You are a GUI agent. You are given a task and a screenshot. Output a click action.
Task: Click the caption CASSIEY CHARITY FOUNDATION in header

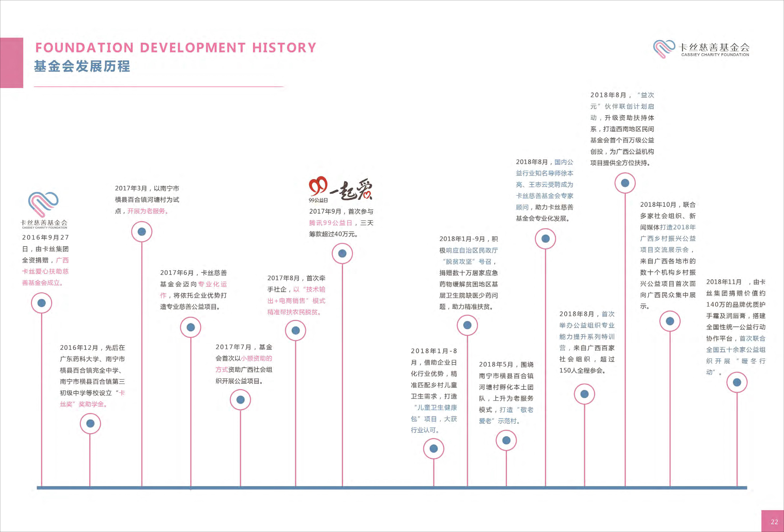(x=715, y=55)
